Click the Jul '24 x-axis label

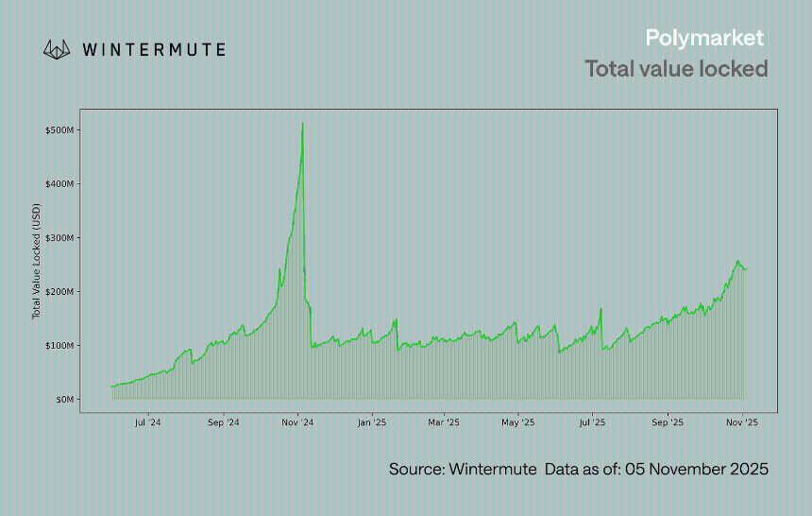coord(147,422)
